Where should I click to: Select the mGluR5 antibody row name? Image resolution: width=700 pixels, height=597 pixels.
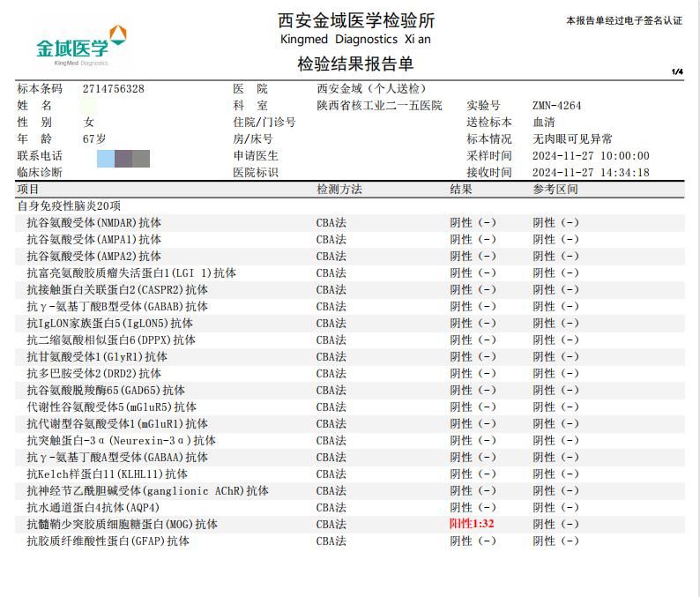click(111, 407)
